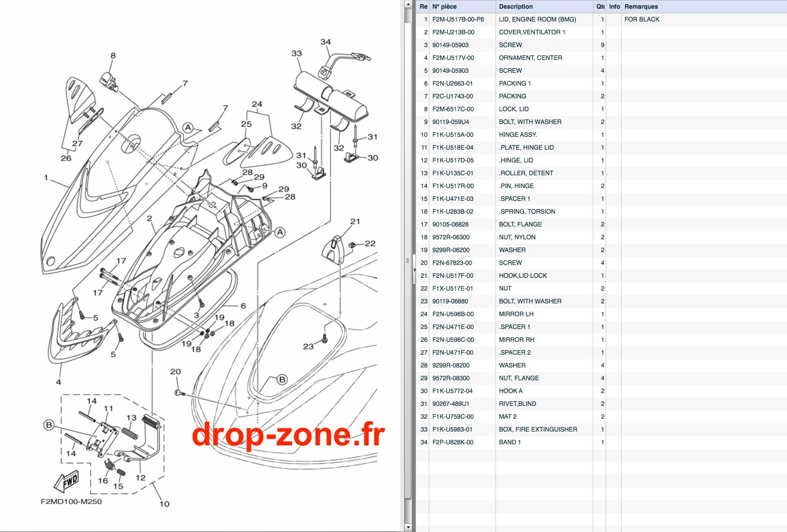Select part number 9299R-06200

coord(451,250)
